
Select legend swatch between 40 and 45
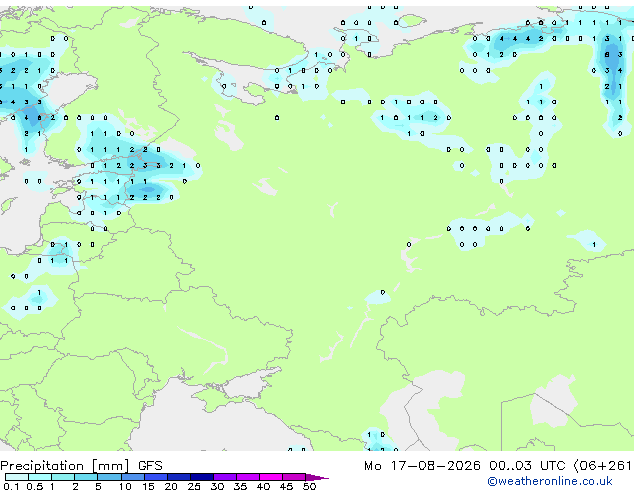pos(271,477)
